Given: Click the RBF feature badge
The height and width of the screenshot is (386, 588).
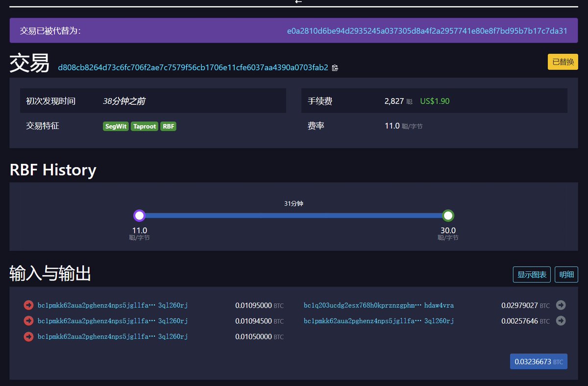Looking at the screenshot, I should (168, 126).
